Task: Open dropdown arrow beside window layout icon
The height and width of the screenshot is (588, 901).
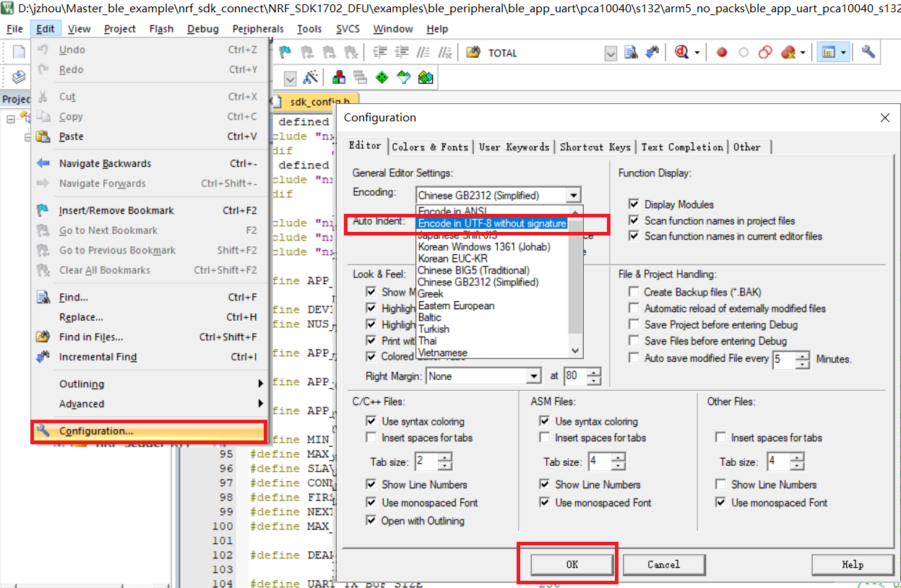Action: (x=843, y=52)
